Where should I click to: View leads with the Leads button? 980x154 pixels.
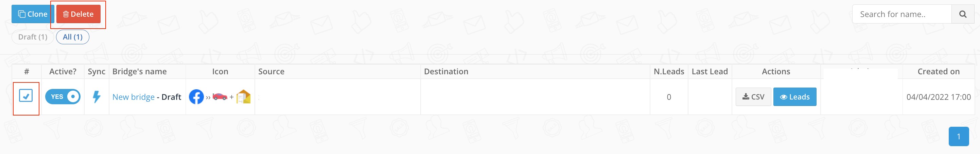pyautogui.click(x=795, y=97)
